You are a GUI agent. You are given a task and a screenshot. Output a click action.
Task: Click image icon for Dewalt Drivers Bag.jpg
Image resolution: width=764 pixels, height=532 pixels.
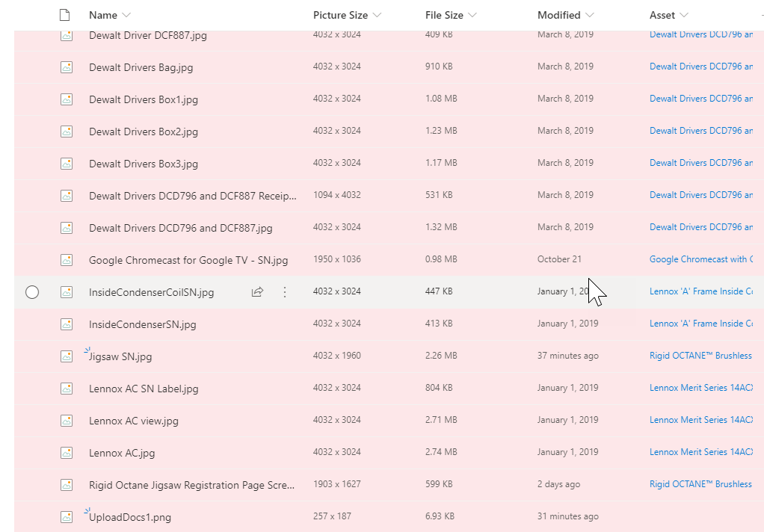pyautogui.click(x=67, y=67)
